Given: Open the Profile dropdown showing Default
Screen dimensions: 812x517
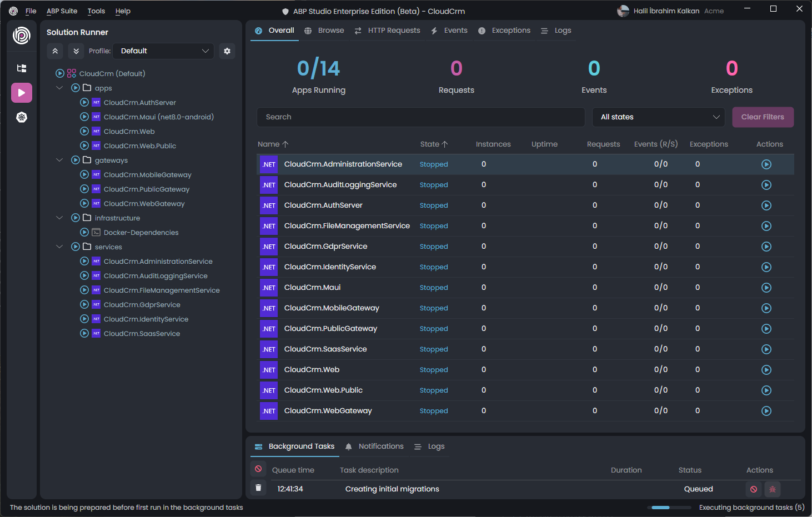Looking at the screenshot, I should [x=163, y=51].
